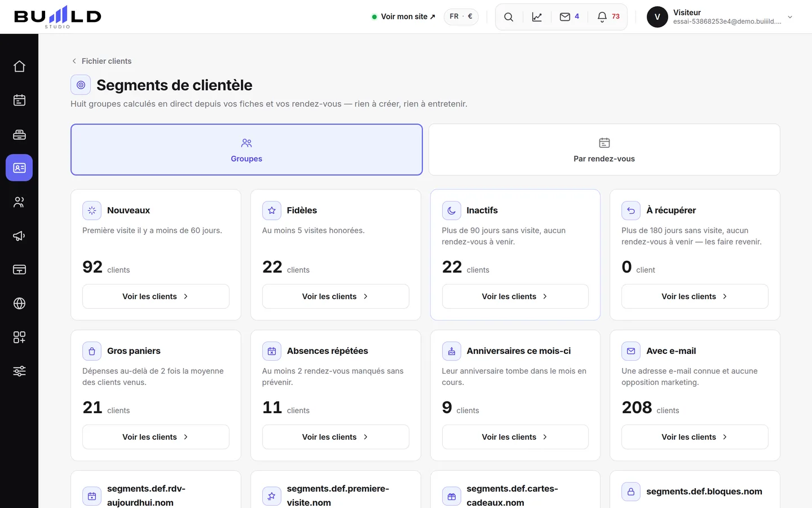Click the cartes-cadeaux gift icon
The height and width of the screenshot is (508, 812).
[452, 496]
